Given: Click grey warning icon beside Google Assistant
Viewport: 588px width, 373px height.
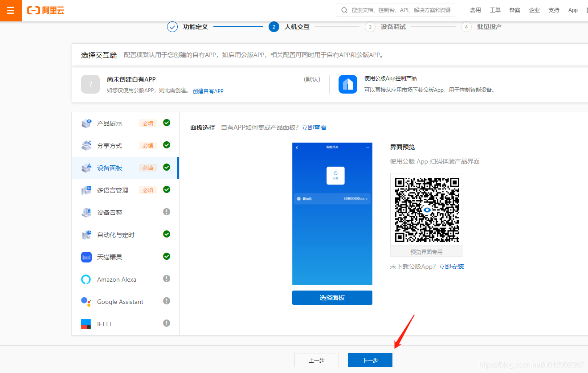Looking at the screenshot, I should click(x=167, y=301).
